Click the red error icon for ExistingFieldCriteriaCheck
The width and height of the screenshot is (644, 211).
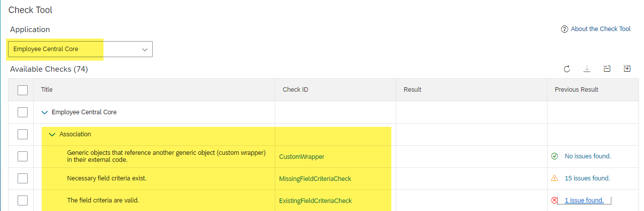coord(555,200)
